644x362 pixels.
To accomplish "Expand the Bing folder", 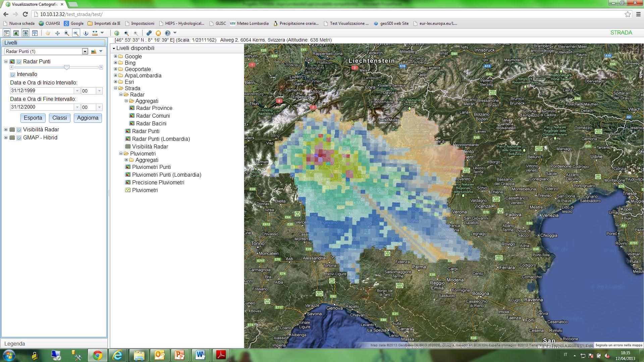I will tap(116, 63).
